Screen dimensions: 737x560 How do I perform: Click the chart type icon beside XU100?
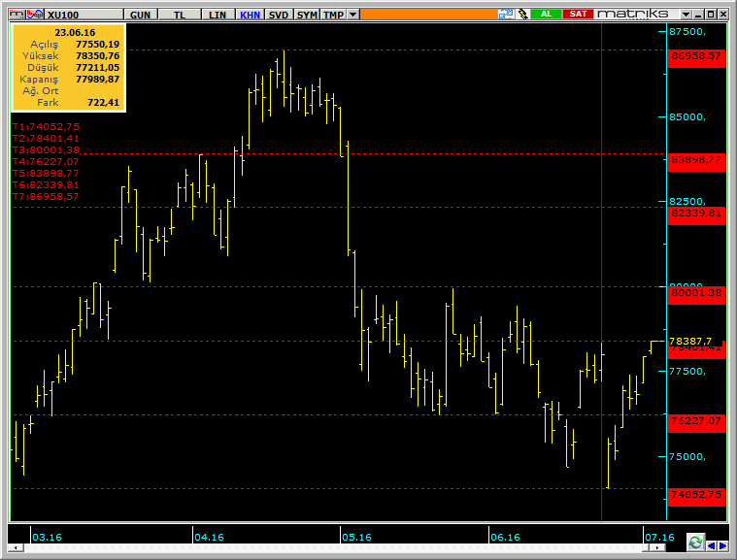(35, 15)
